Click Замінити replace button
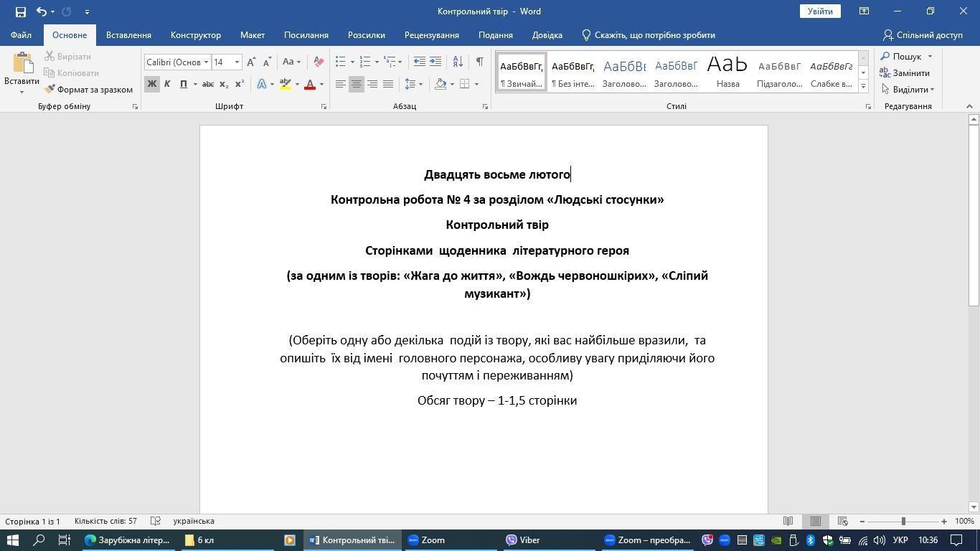The height and width of the screenshot is (551, 980). pos(905,73)
